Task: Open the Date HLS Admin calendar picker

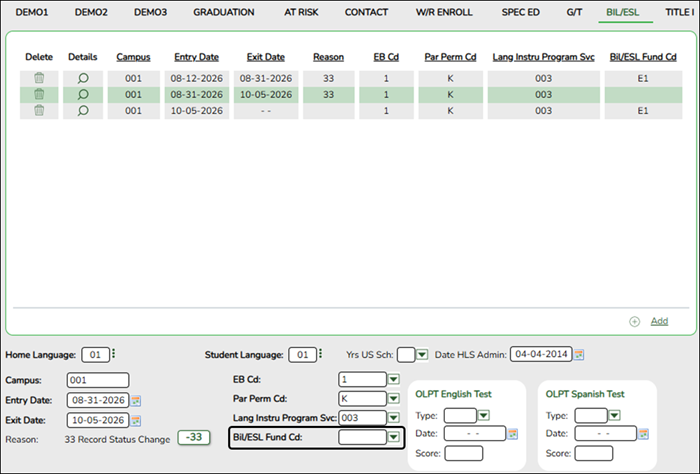Action: click(579, 355)
